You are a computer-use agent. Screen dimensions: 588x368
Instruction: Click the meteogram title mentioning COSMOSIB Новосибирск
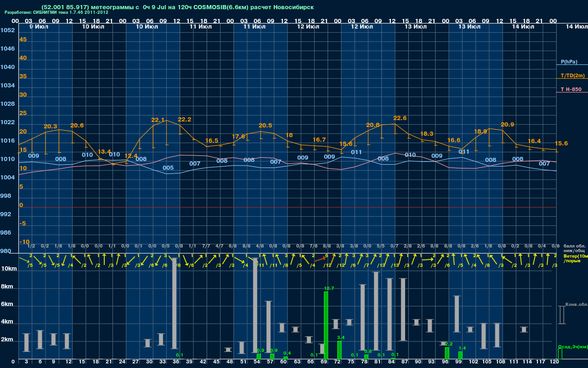177,7
